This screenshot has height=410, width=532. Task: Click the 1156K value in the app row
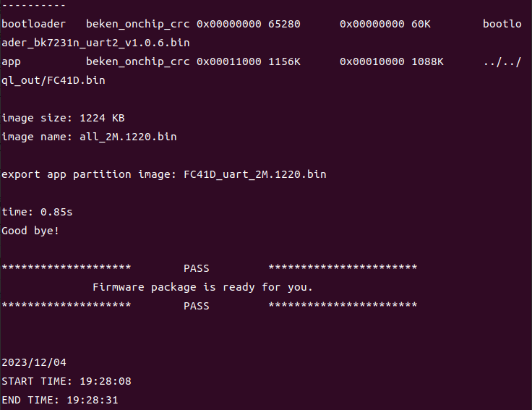[284, 61]
